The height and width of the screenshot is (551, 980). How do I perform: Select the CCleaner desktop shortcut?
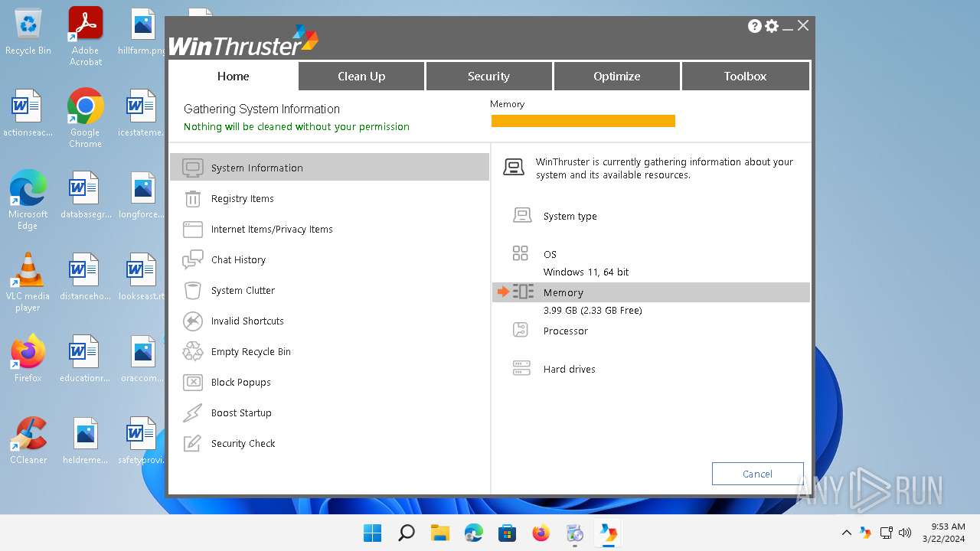(x=28, y=440)
